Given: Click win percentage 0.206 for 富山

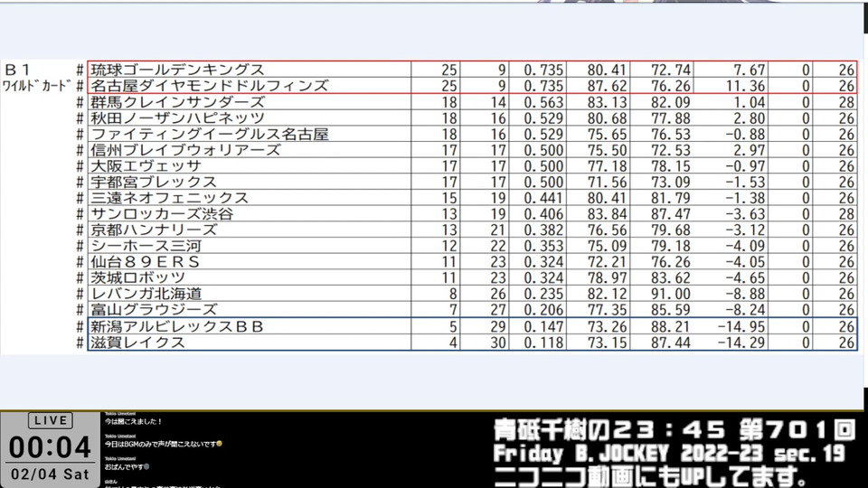Looking at the screenshot, I should (543, 311).
